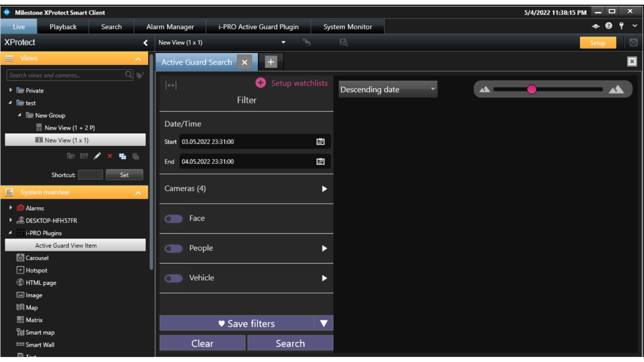Collapse the XProtect sidebar arrow

pos(145,43)
